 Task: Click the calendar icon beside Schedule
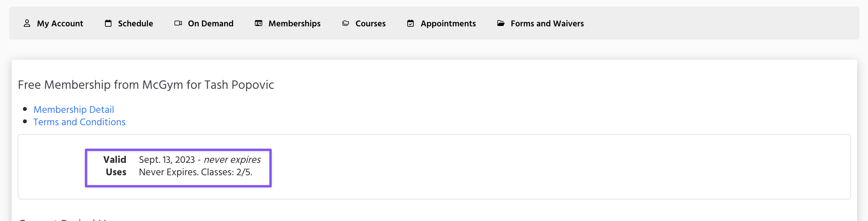pyautogui.click(x=108, y=23)
